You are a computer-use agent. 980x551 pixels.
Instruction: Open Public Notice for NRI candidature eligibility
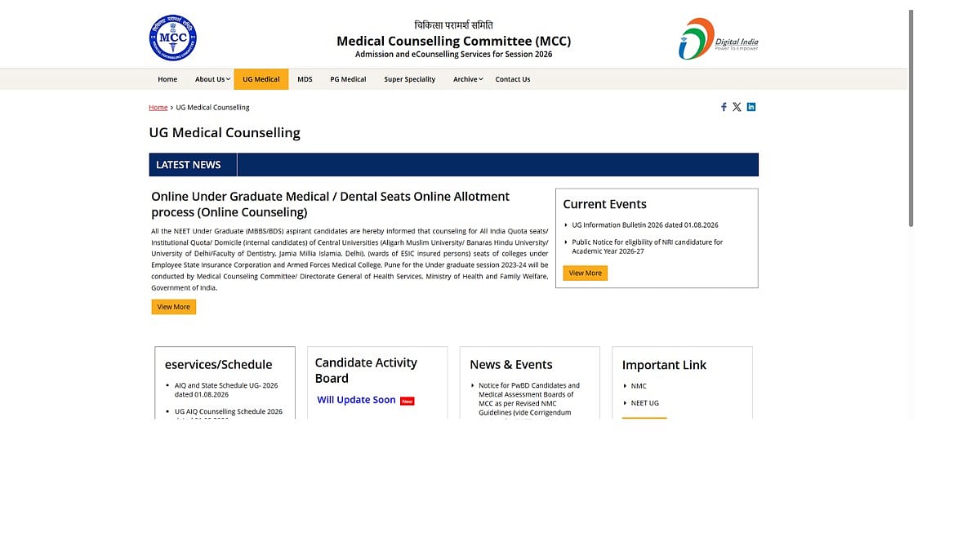click(x=647, y=247)
